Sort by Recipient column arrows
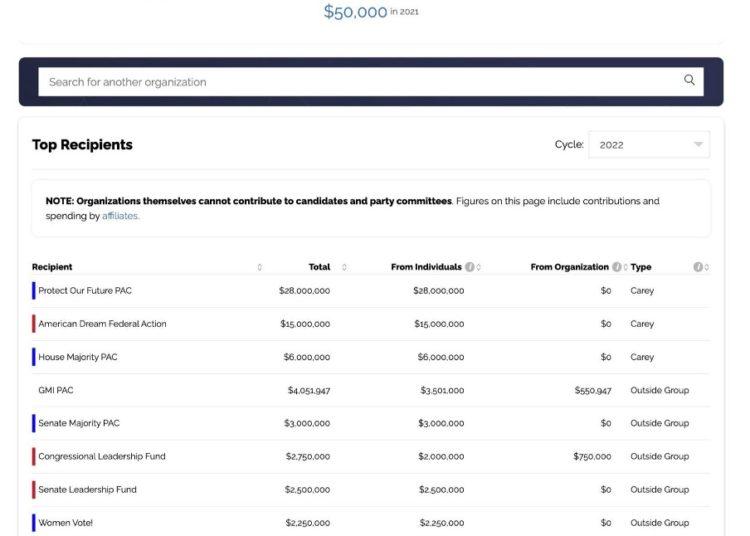 tap(260, 267)
